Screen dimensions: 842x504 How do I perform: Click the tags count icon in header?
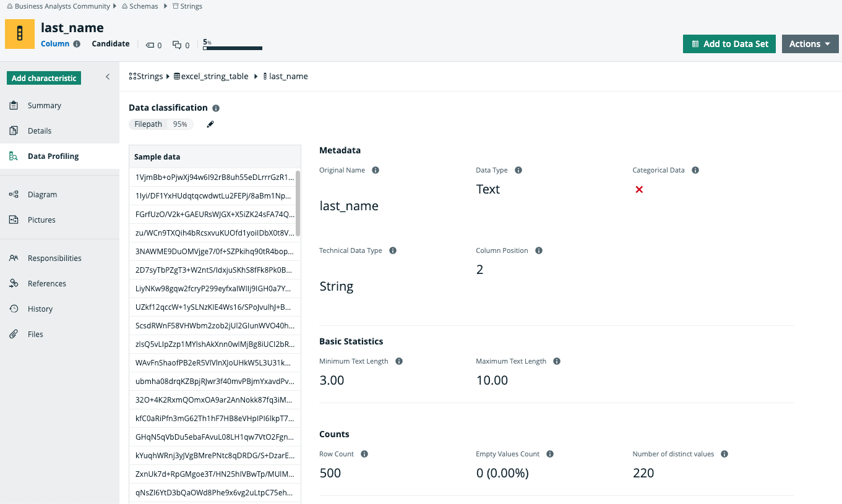150,45
